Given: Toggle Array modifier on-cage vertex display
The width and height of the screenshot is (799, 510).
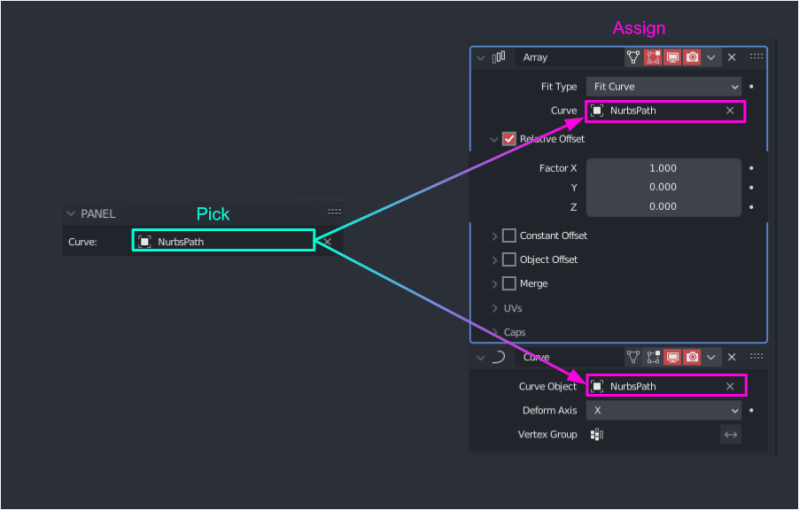Looking at the screenshot, I should point(633,57).
